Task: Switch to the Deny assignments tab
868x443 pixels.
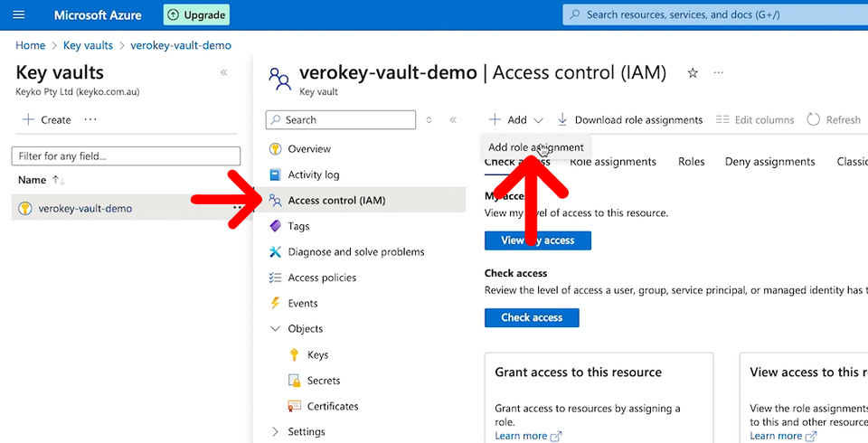Action: (769, 162)
